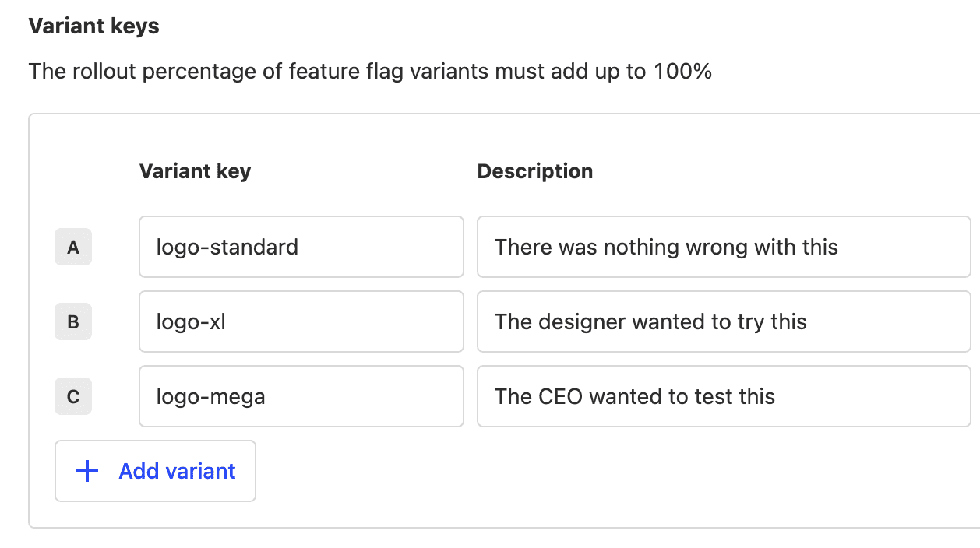The height and width of the screenshot is (548, 980).
Task: Select the variant B letter badge
Action: click(73, 321)
